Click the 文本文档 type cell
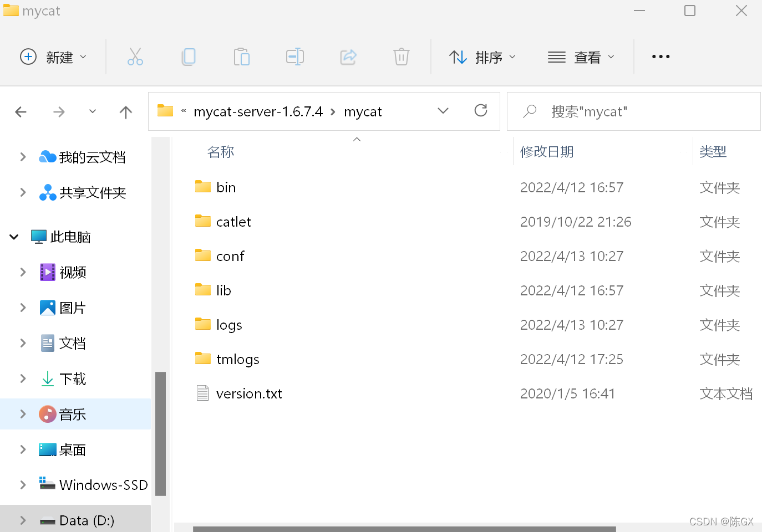Viewport: 762px width, 532px height. (x=726, y=393)
